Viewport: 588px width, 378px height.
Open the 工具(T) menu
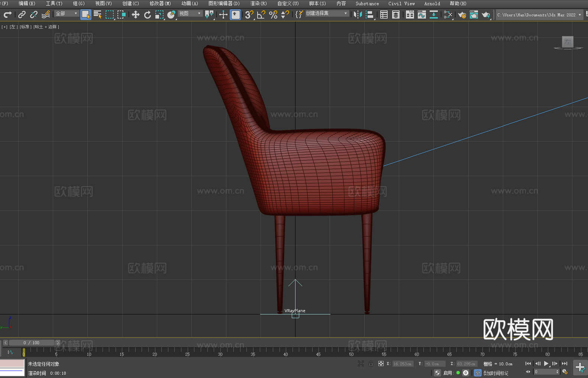click(x=54, y=3)
